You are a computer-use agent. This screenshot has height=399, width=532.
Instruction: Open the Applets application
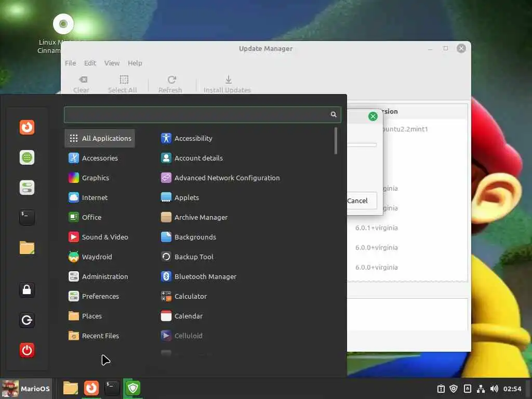click(x=180, y=197)
